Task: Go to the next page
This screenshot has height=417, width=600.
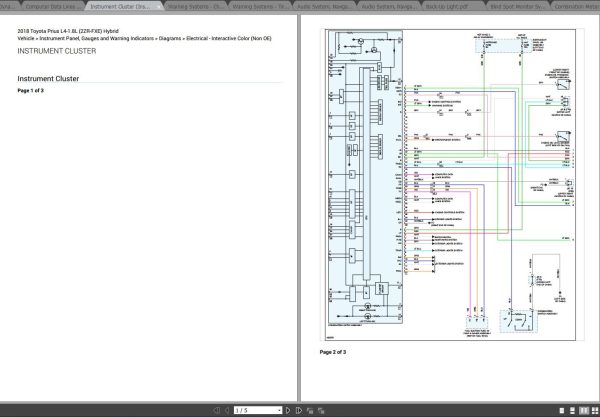Action: point(287,410)
